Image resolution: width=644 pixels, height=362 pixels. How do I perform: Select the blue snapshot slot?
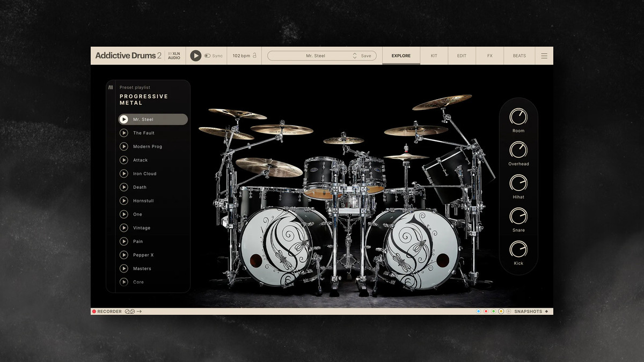[x=478, y=312]
